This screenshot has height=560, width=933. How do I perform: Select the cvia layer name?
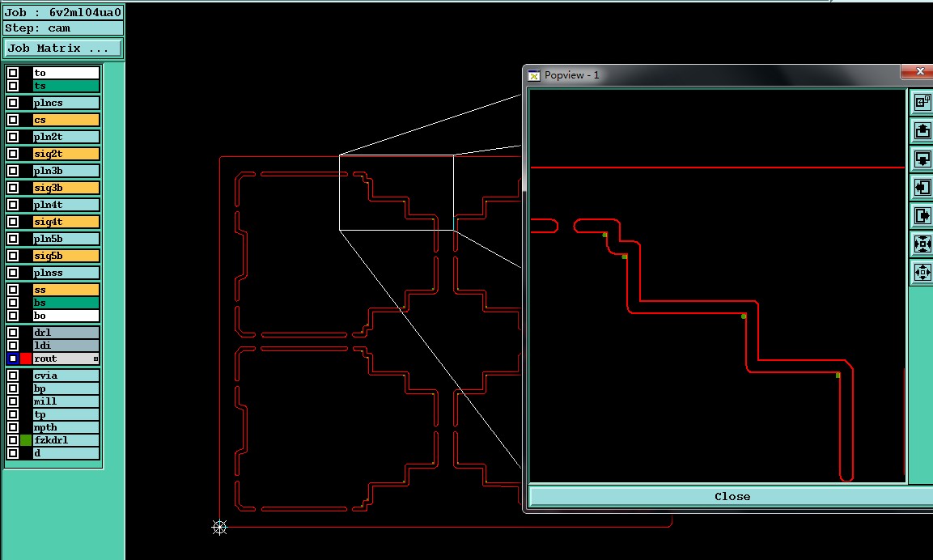(66, 375)
